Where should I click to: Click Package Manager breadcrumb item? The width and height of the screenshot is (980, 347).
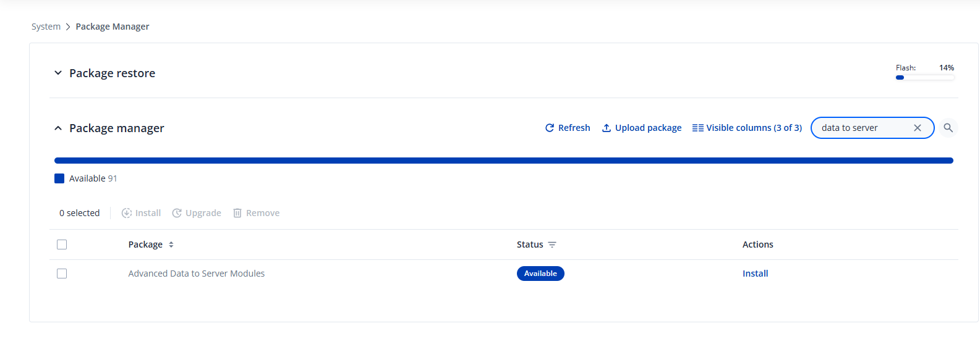[x=113, y=27]
